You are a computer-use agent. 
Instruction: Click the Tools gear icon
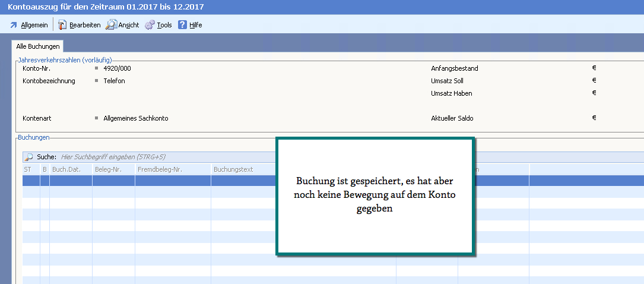pos(150,25)
